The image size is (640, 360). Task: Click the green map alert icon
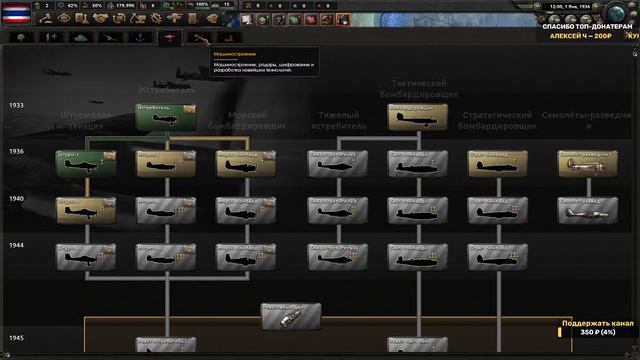(295, 19)
